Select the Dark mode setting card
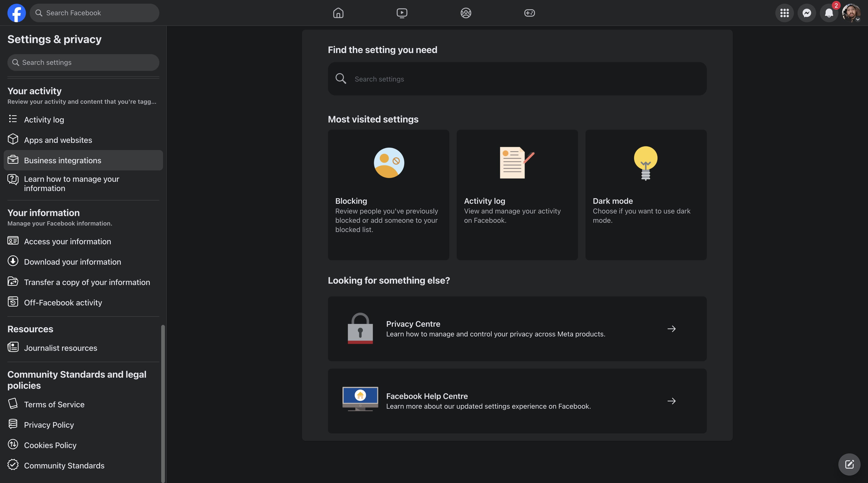This screenshot has height=483, width=868. 646,195
